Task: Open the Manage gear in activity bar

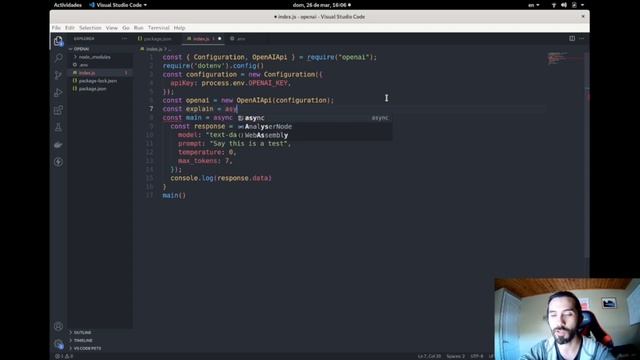Action: (58, 344)
